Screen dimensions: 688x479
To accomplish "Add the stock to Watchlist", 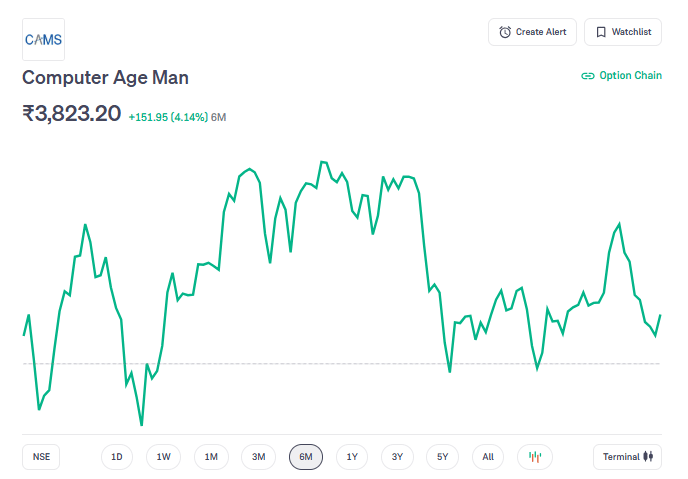I will click(622, 32).
